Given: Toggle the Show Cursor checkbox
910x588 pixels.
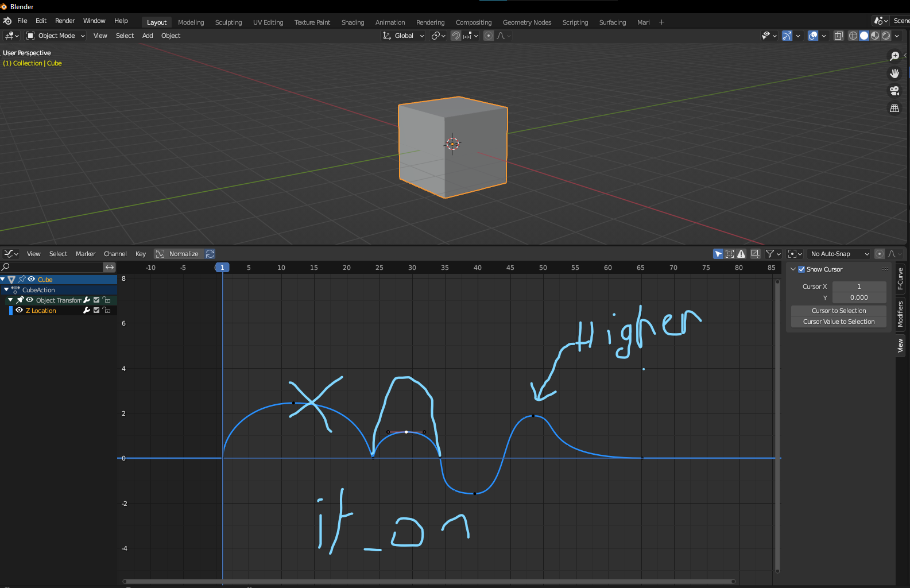Looking at the screenshot, I should click(801, 269).
